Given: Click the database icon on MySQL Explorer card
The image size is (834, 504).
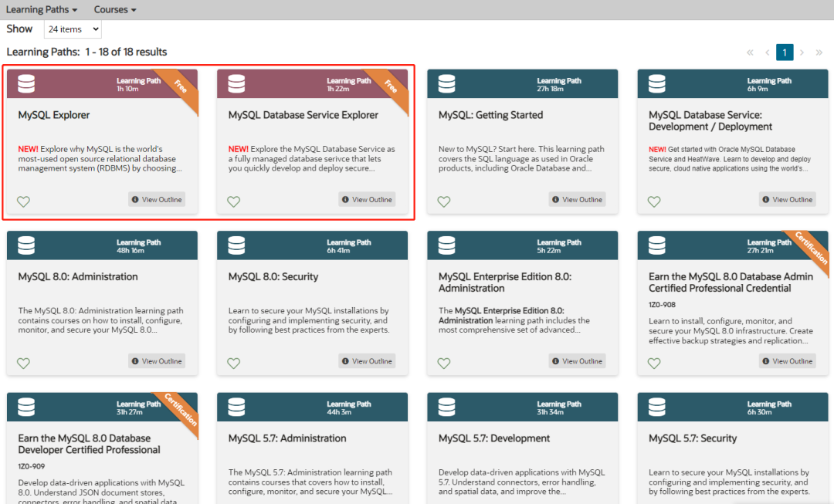Looking at the screenshot, I should click(x=26, y=83).
